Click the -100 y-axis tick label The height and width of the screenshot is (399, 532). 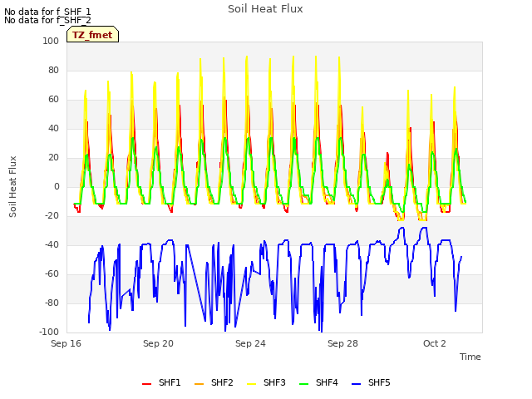coord(49,332)
